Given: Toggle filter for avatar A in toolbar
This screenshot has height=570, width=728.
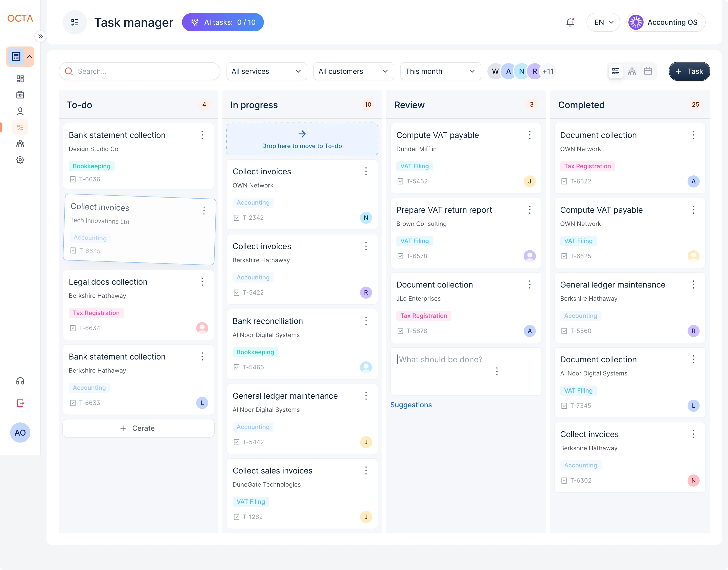Looking at the screenshot, I should 508,71.
